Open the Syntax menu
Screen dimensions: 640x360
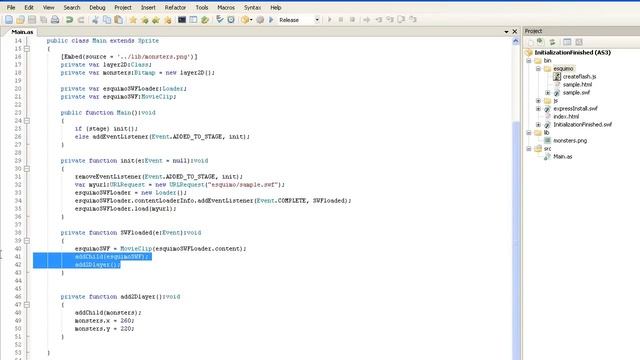252,7
